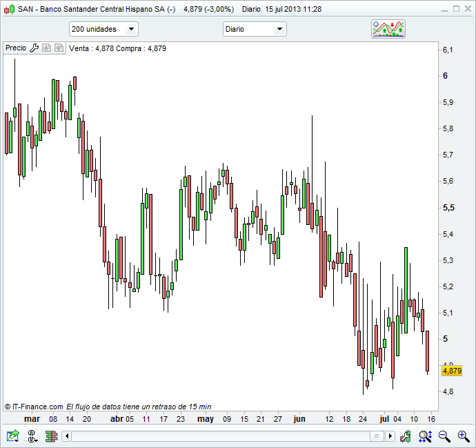The width and height of the screenshot is (476, 448).
Task: Open the Diario timeframe dropdown
Action: (x=255, y=29)
